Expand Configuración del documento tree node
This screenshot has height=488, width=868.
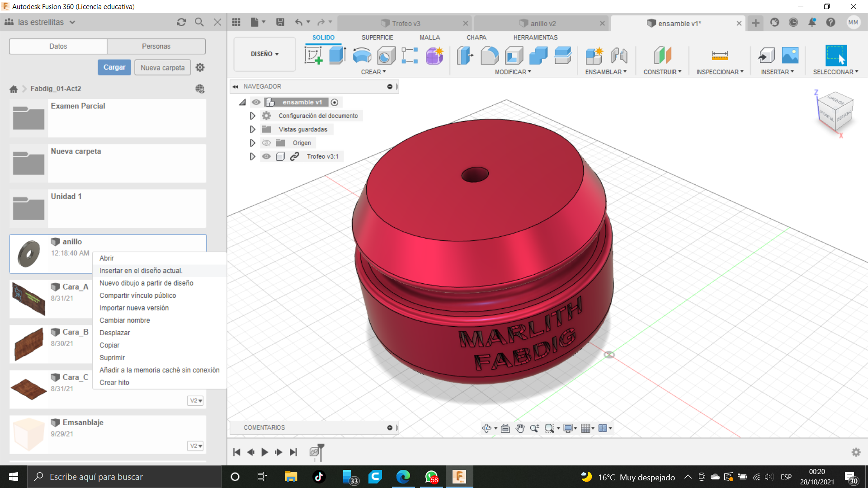coord(252,116)
